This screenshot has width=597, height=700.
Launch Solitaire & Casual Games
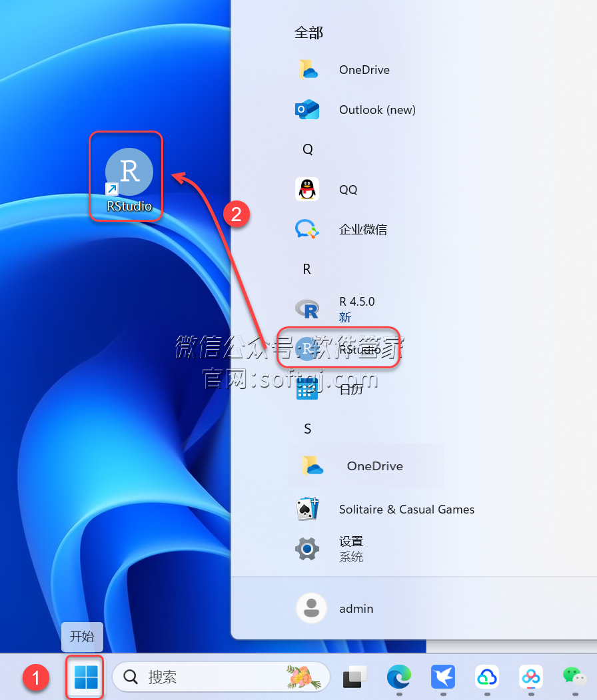(x=384, y=509)
